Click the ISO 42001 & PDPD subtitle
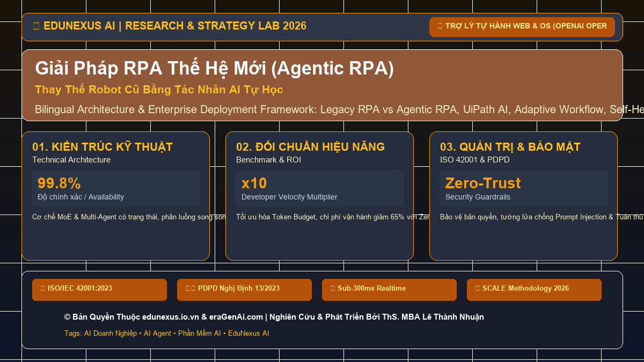The height and width of the screenshot is (362, 644). (475, 160)
